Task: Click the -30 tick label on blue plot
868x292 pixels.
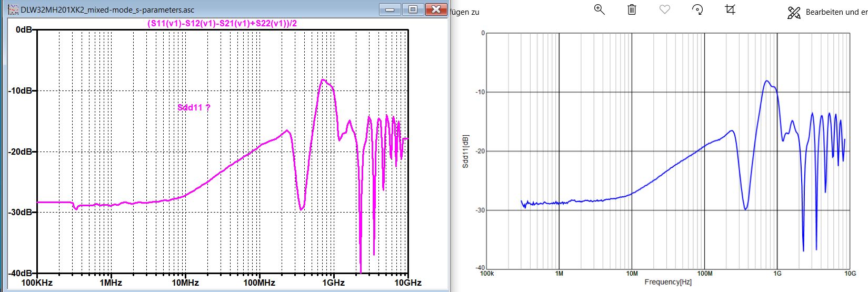Action: point(480,210)
